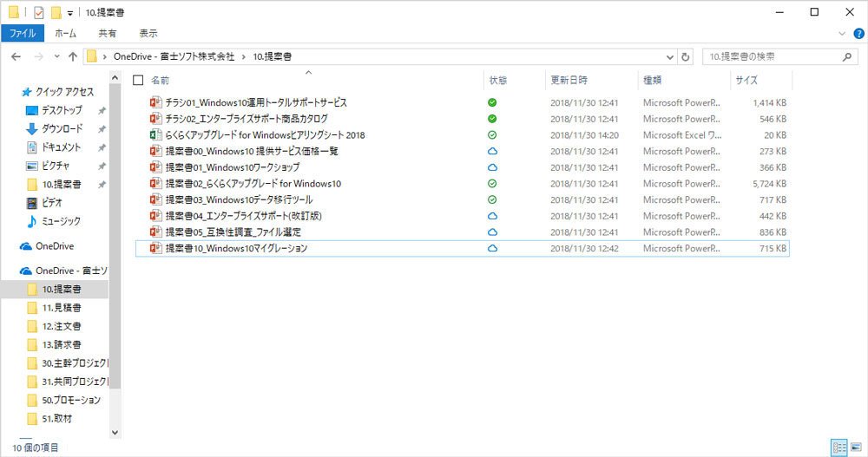Open folder 12.注文書 in tree
868x457 pixels.
click(62, 326)
